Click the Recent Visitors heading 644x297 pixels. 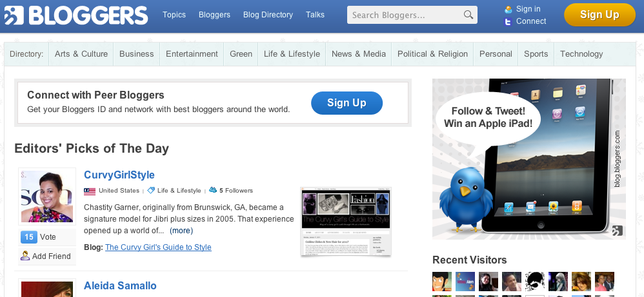(469, 260)
